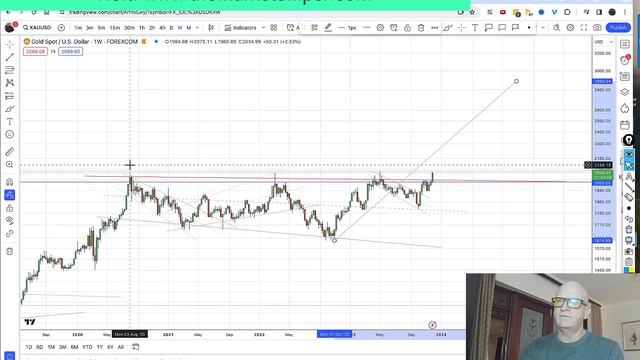
Task: Select the Fibonacci retracement tool in left sidebar
Action: (x=10, y=70)
